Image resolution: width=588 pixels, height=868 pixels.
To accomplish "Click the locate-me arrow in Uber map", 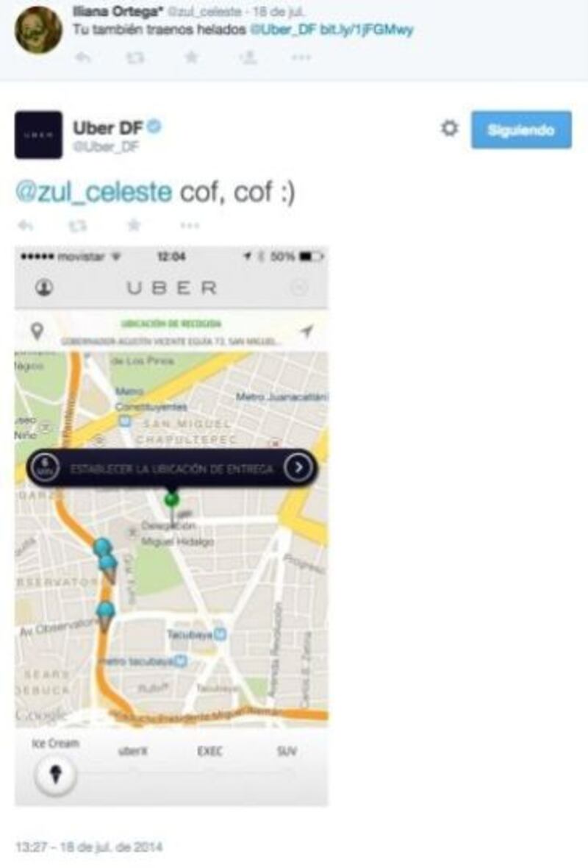I will [x=306, y=331].
